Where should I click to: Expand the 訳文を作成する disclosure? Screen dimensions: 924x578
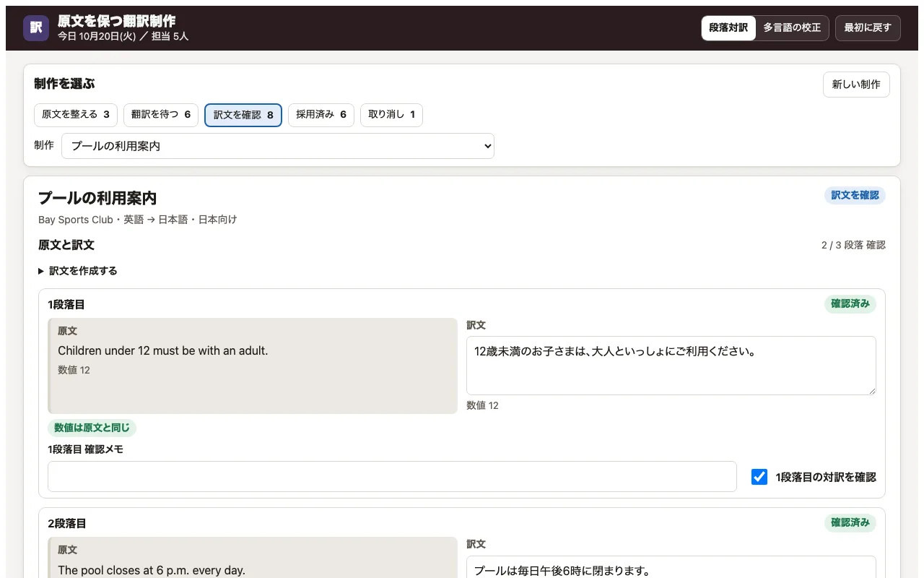point(78,271)
